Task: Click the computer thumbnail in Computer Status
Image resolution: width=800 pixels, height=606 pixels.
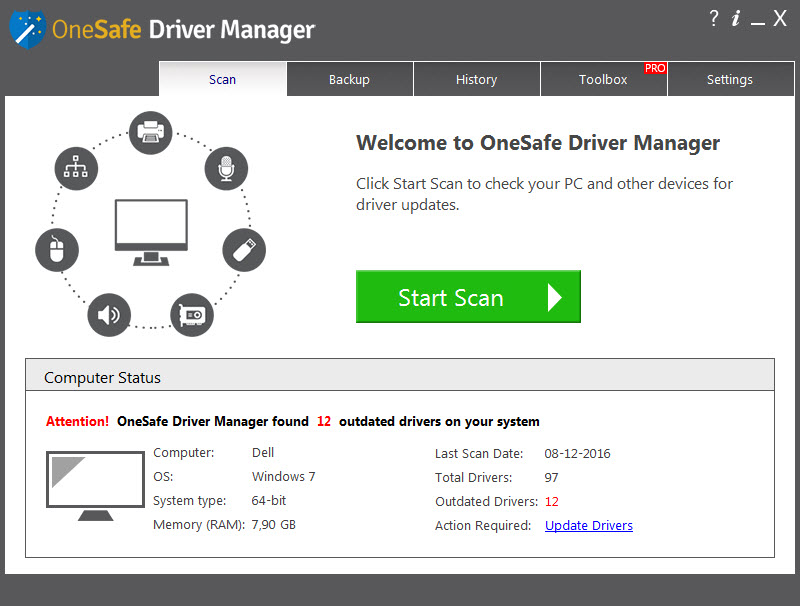Action: click(x=95, y=485)
